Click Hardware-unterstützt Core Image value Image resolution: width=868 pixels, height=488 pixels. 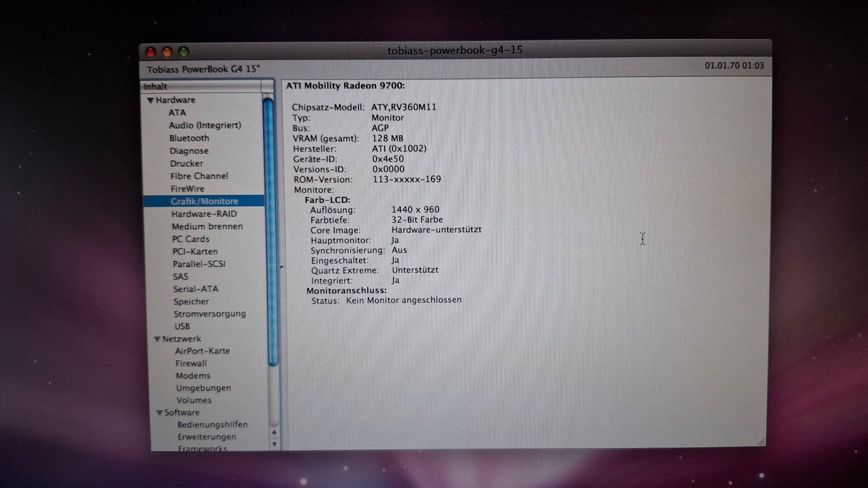coord(436,230)
